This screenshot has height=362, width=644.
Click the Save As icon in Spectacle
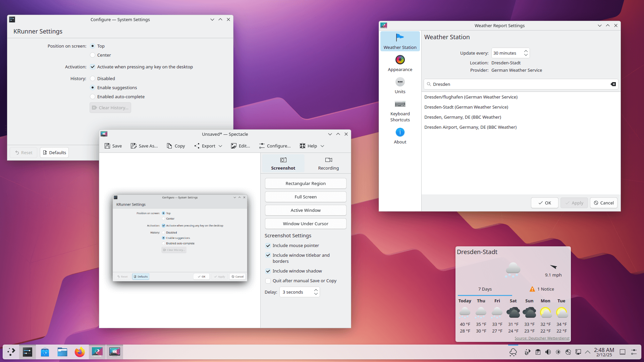(x=133, y=146)
